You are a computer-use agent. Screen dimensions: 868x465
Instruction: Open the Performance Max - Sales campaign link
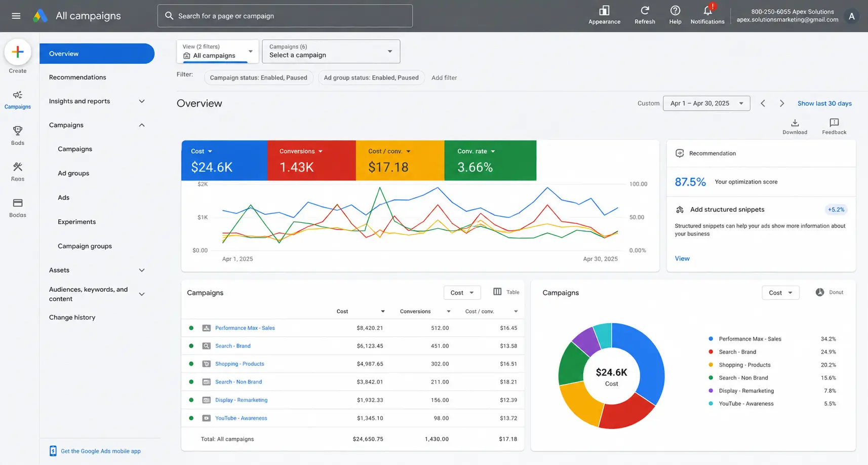(245, 328)
